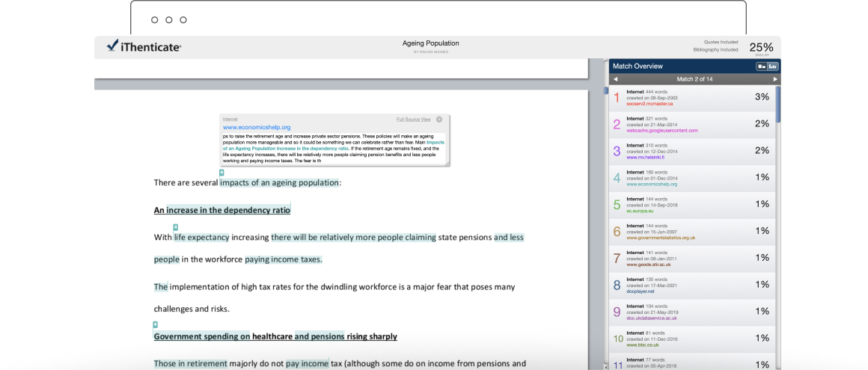Click highlighted 'and pensions' in heading
Viewport: 868px width, 370px height.
point(320,336)
